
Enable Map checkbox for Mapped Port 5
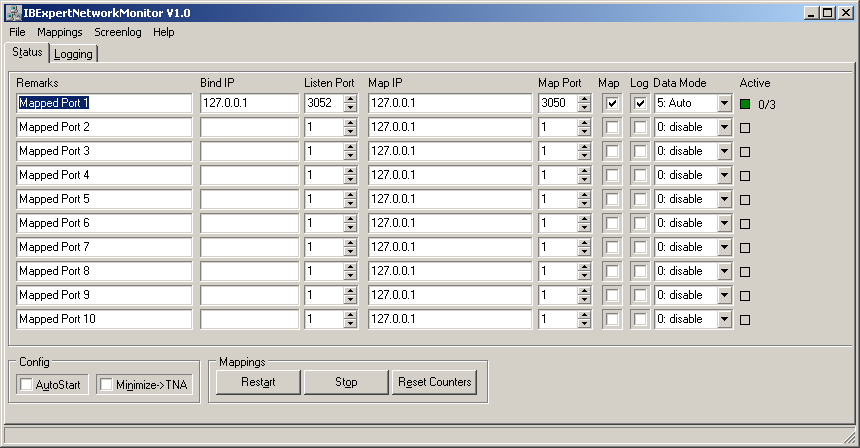point(612,199)
